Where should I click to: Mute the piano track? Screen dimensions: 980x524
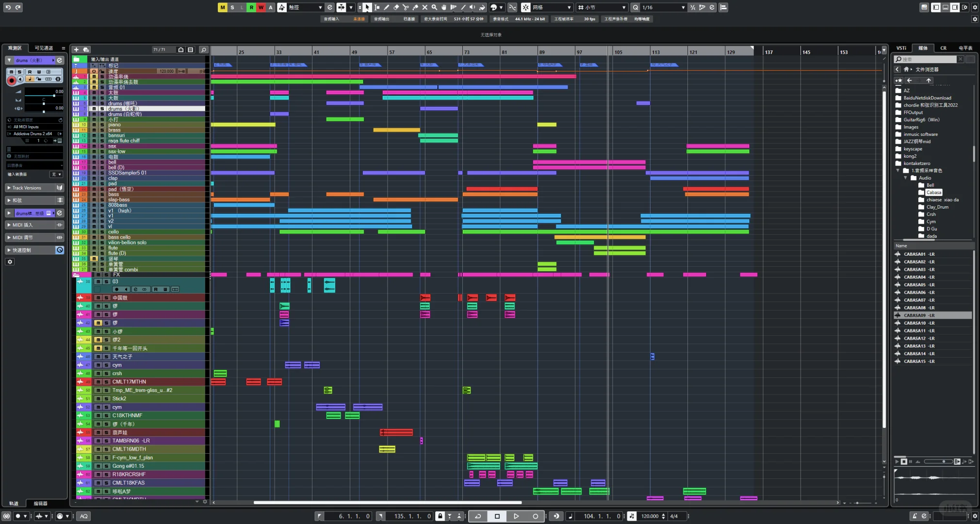94,125
